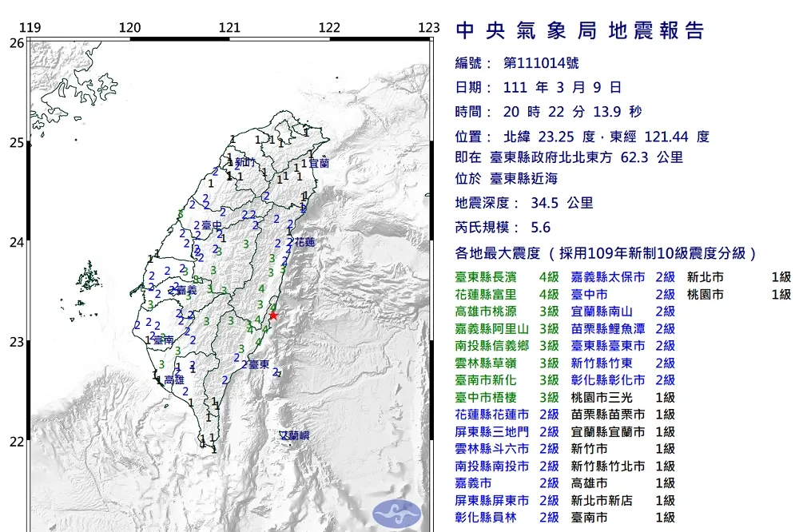Click the 宜蘭縣南山 2級 entry

click(x=623, y=312)
